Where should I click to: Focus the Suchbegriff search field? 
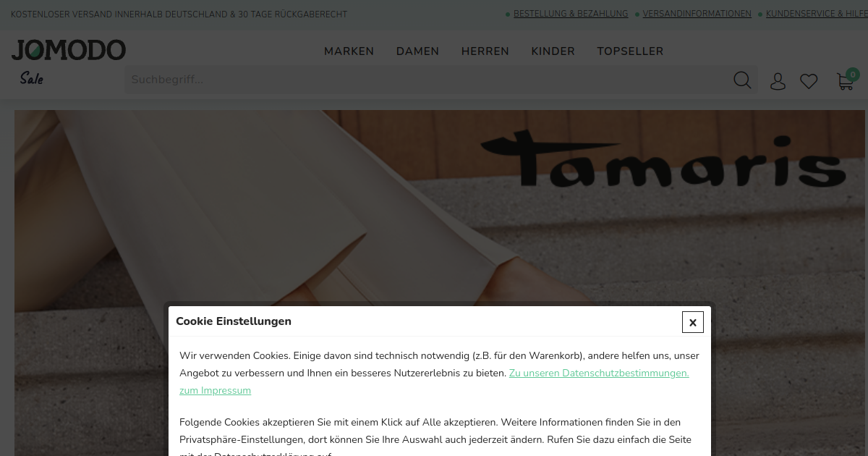coord(427,80)
